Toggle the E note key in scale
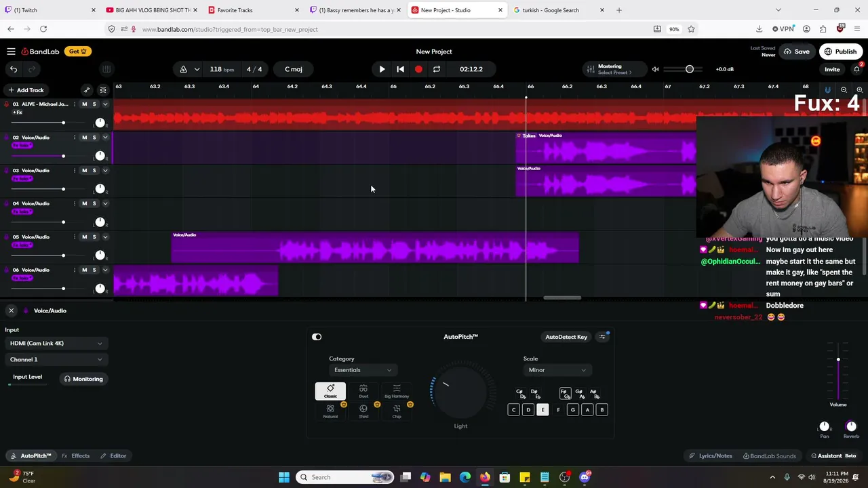868x488 pixels. (542, 410)
